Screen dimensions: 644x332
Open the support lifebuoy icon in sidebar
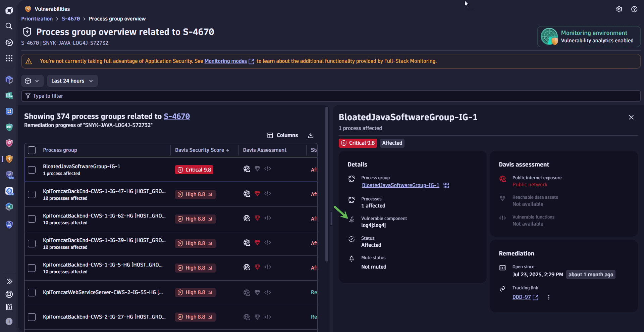[x=9, y=294]
